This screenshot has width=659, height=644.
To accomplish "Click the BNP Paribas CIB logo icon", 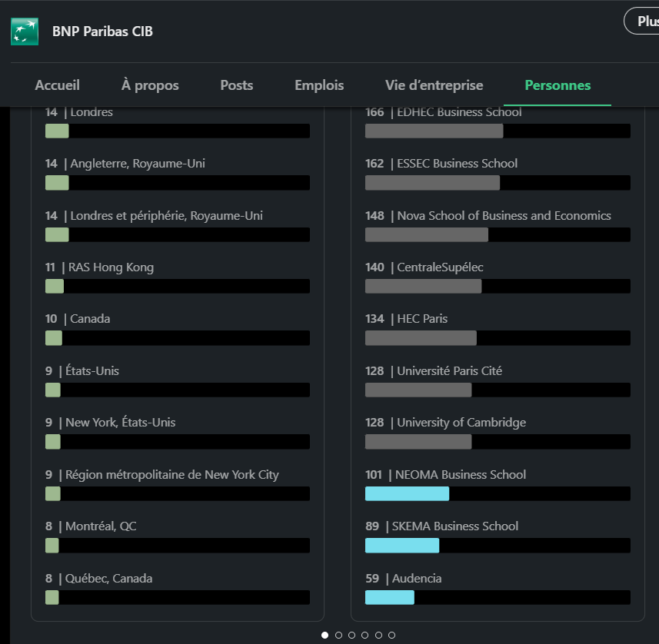I will pyautogui.click(x=25, y=32).
